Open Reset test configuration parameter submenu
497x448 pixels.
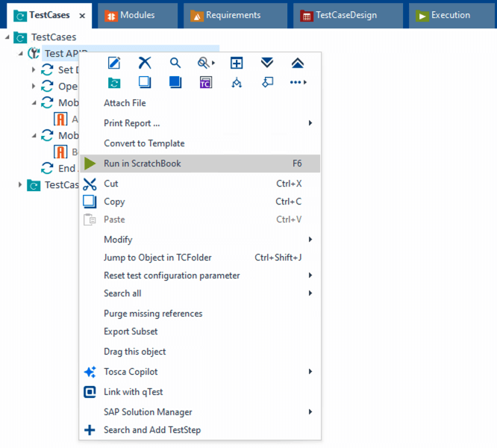[x=200, y=276]
